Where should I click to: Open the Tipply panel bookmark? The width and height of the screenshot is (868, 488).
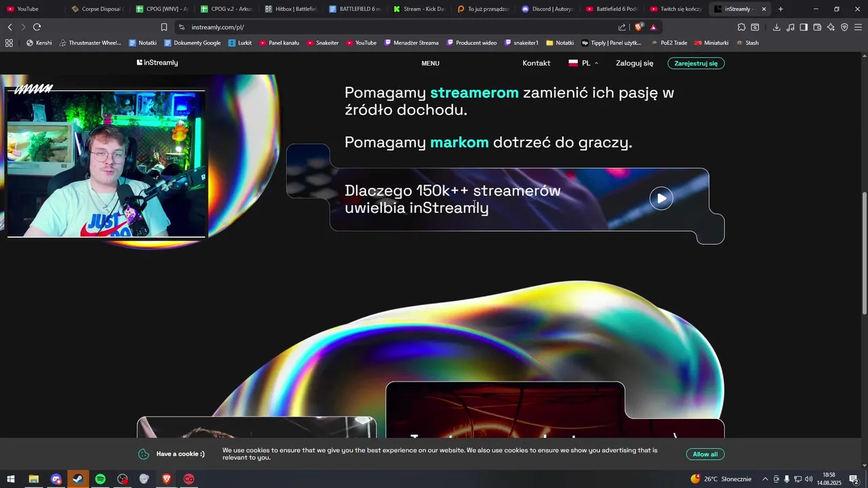612,43
